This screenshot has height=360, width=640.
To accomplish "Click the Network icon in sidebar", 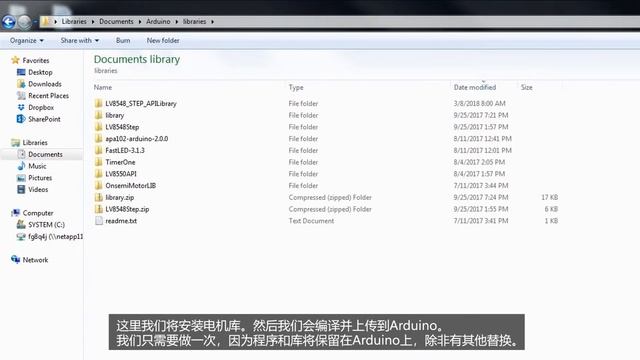I will [16, 260].
